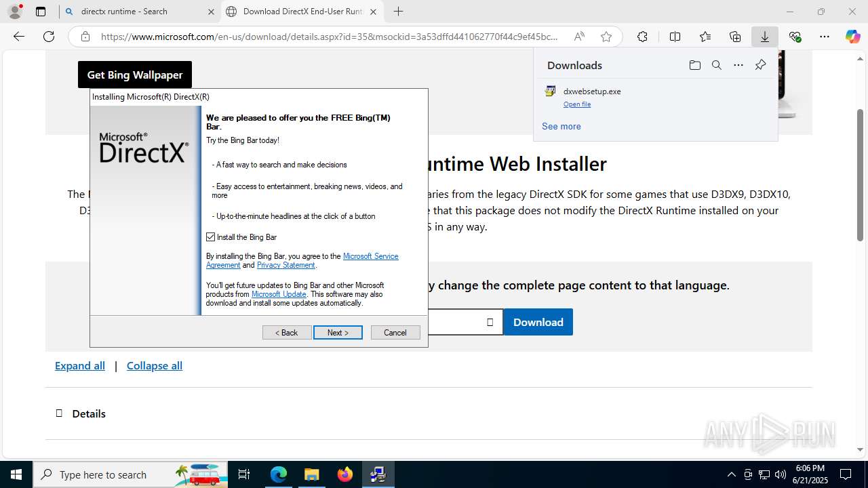Open Settings and more menu
Image resolution: width=868 pixels, height=488 pixels.
(x=825, y=37)
